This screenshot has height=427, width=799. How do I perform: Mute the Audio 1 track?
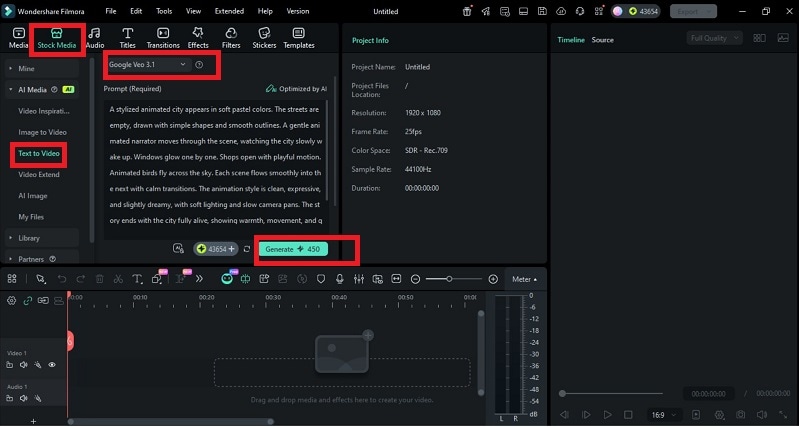coord(23,398)
